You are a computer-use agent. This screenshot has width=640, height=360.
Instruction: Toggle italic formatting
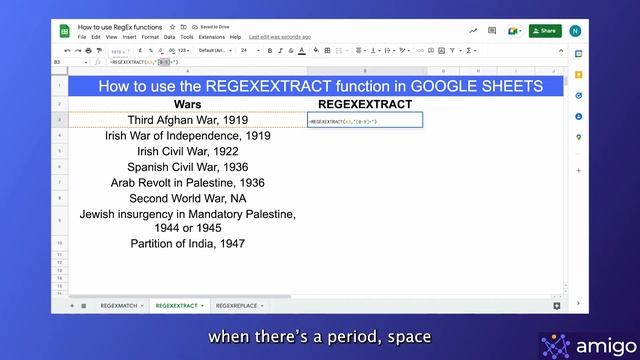tap(280, 51)
